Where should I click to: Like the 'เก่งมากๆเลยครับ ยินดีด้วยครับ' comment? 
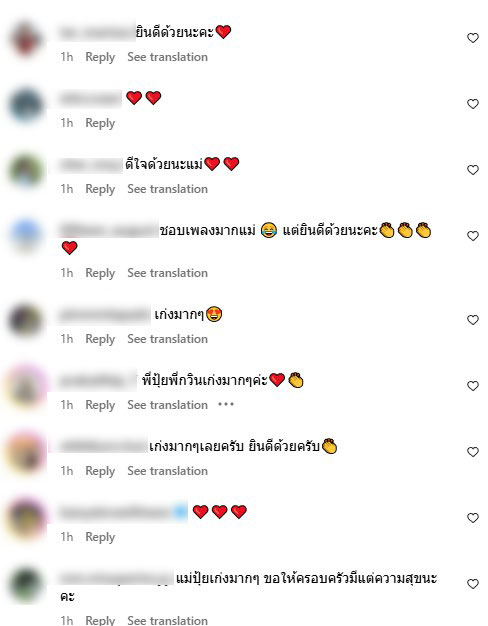(x=473, y=452)
